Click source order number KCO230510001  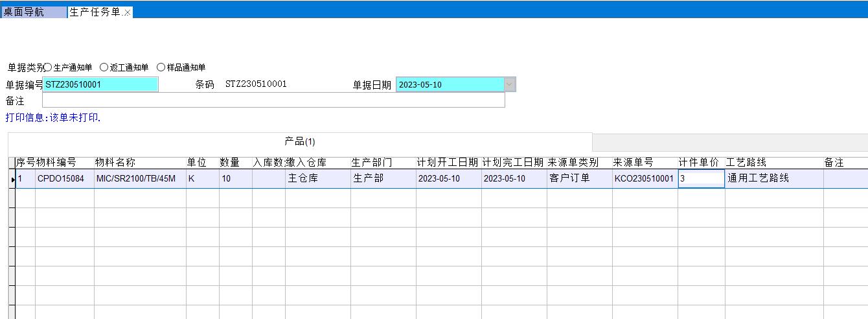point(644,178)
